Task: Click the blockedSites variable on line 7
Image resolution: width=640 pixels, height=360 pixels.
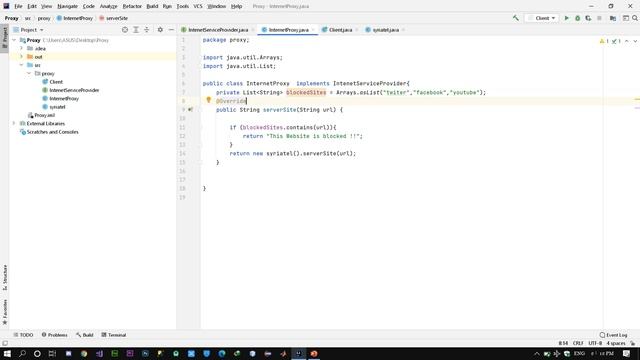Action: [306, 92]
